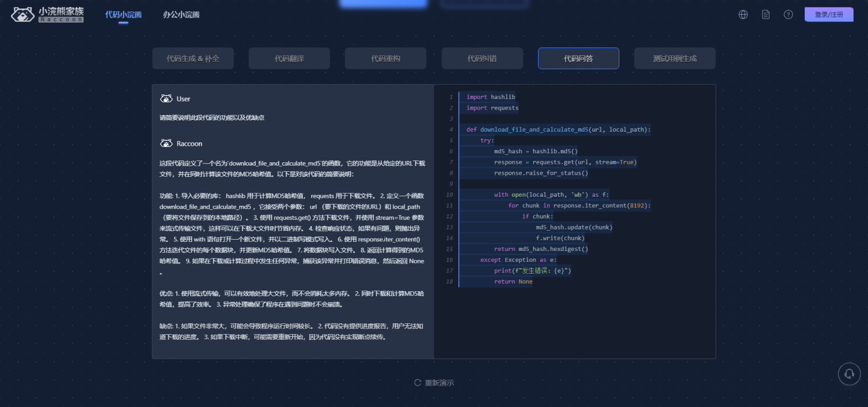Viewport: 868px width, 407px height.
Task: Switch to the 测试用例生成 tab
Action: pos(675,58)
